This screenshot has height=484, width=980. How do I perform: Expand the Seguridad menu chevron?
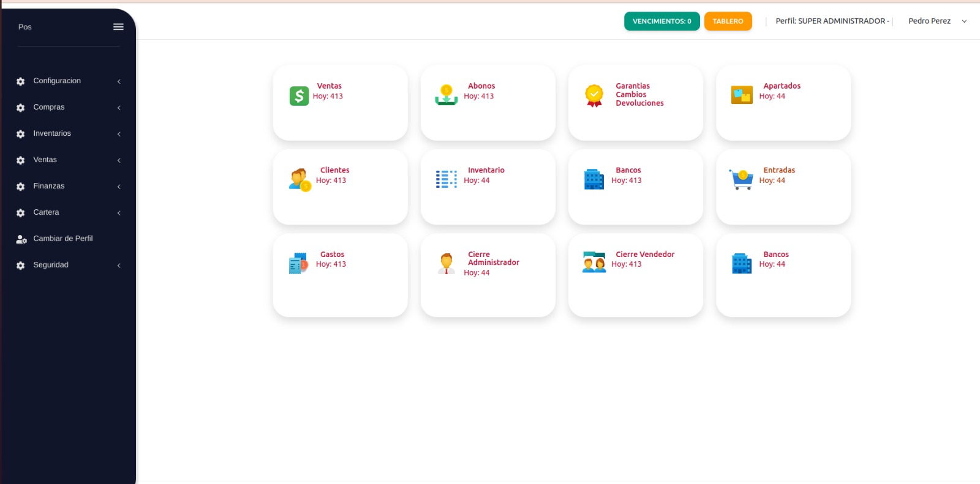point(119,266)
